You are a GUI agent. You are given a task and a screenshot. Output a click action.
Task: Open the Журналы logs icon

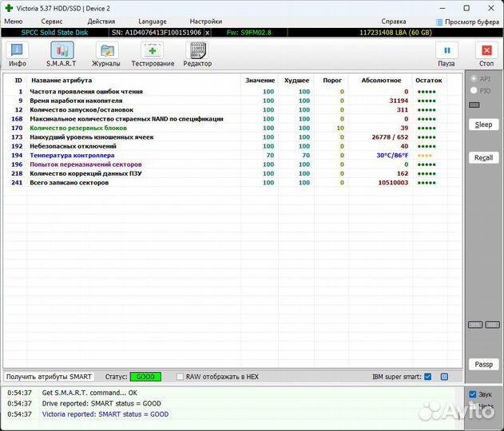tap(106, 53)
